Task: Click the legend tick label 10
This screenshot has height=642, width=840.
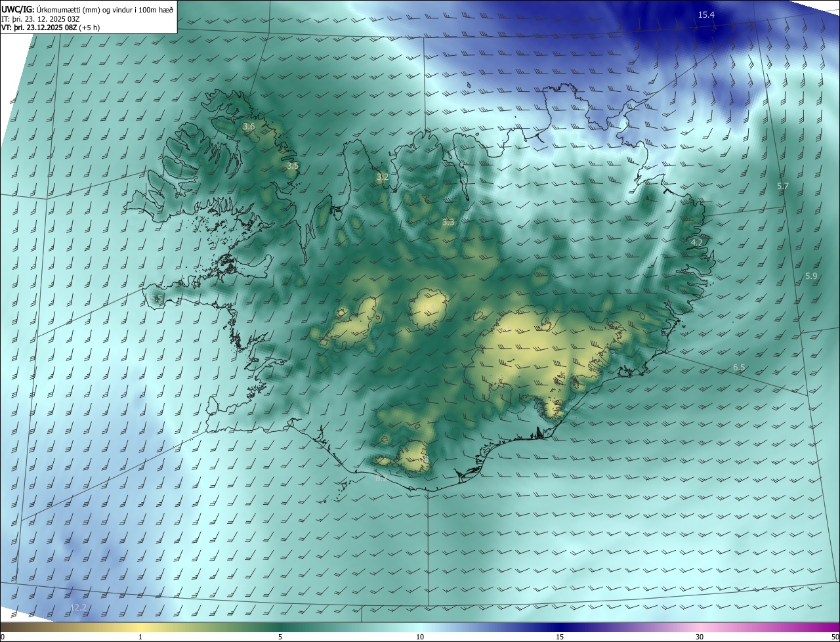Action: tap(420, 637)
